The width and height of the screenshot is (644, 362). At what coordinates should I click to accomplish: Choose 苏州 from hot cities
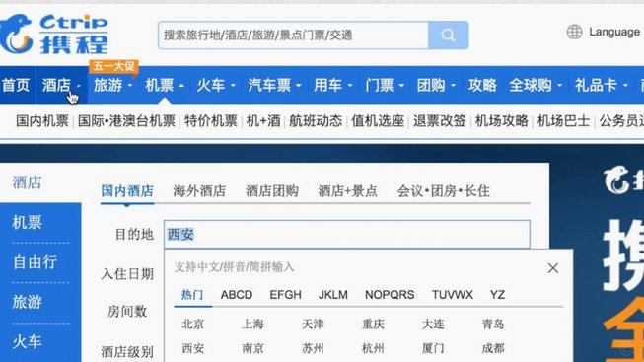313,348
